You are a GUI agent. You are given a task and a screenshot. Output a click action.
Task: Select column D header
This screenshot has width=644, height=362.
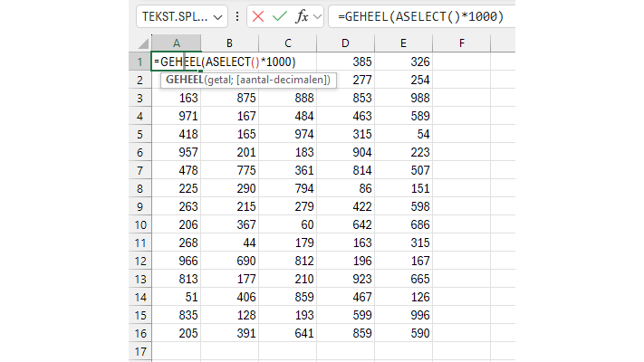(x=345, y=43)
